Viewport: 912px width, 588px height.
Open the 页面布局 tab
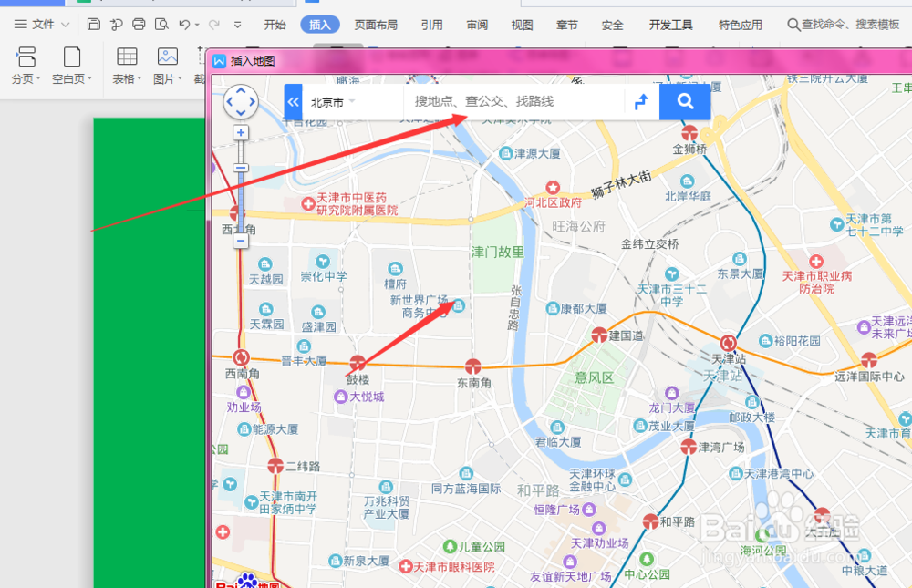376,25
